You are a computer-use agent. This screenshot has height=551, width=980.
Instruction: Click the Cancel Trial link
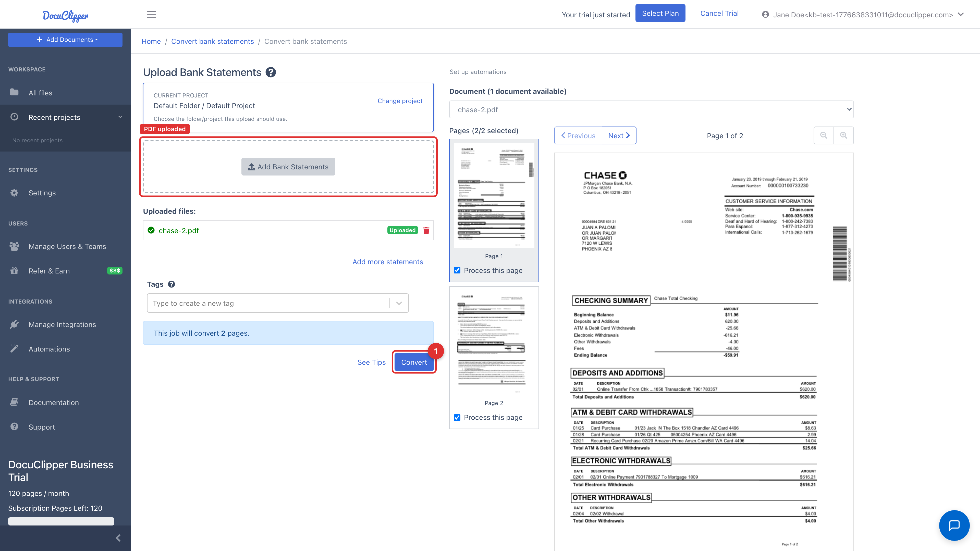[x=719, y=13]
